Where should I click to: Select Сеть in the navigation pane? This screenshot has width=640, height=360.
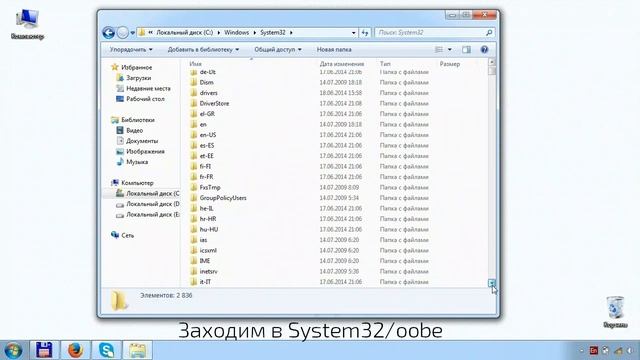coord(127,236)
